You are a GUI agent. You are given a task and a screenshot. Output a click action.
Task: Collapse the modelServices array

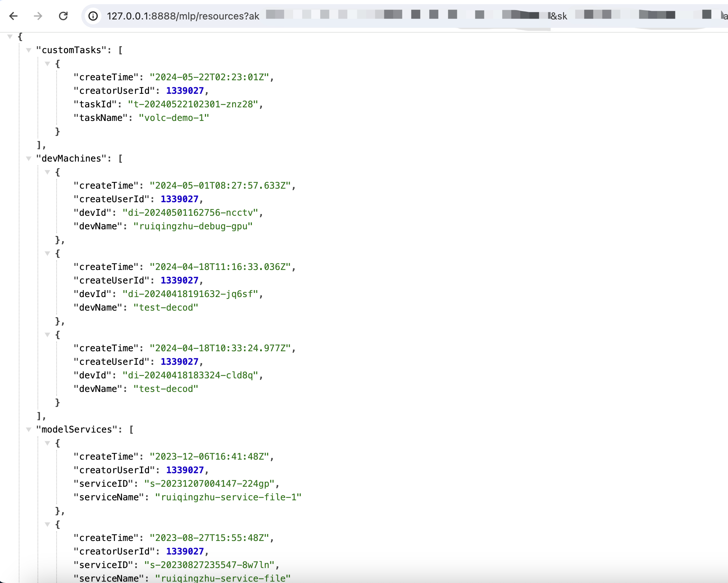pyautogui.click(x=29, y=429)
